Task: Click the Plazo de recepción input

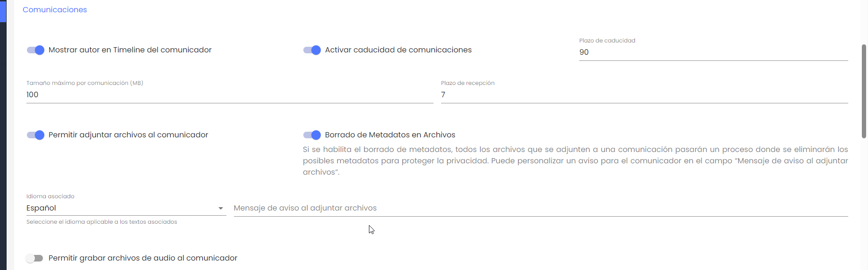Action: click(x=644, y=95)
